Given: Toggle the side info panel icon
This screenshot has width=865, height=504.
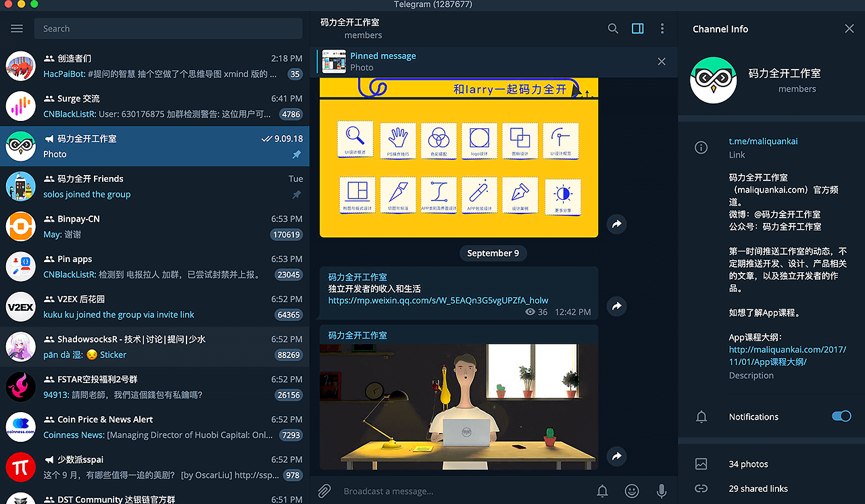Looking at the screenshot, I should pos(637,28).
